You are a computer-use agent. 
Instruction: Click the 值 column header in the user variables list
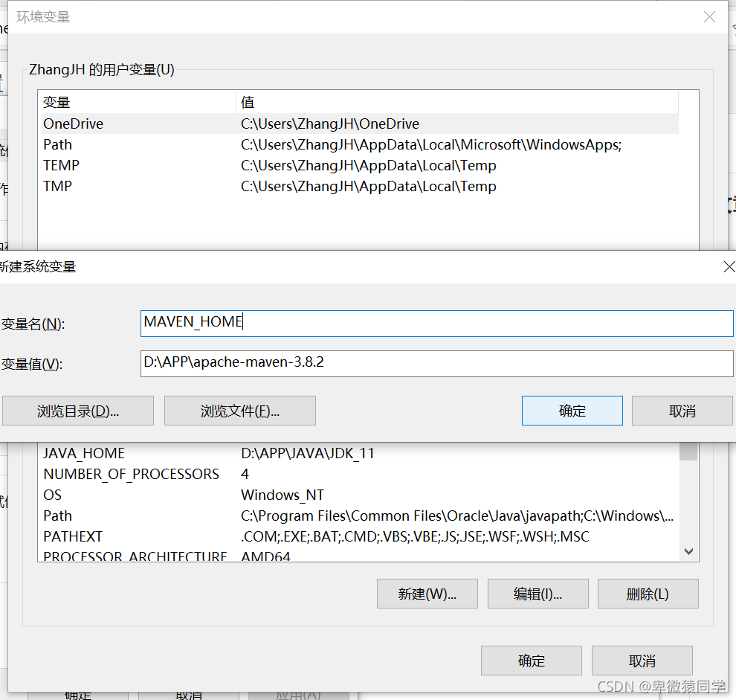tap(457, 102)
